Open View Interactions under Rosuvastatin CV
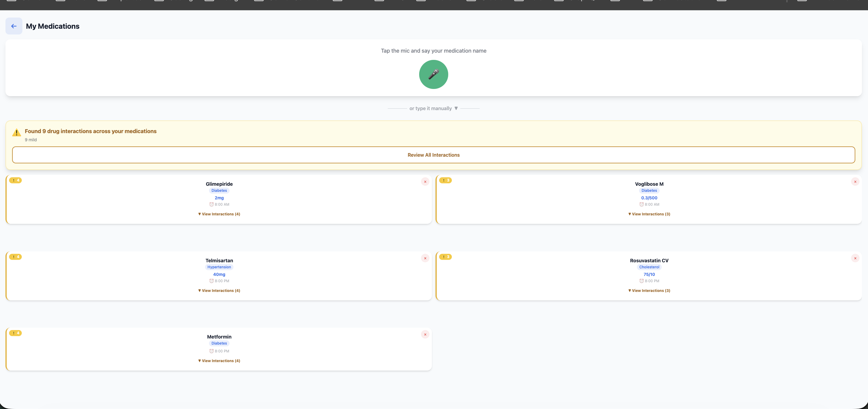The image size is (868, 409). point(649,290)
